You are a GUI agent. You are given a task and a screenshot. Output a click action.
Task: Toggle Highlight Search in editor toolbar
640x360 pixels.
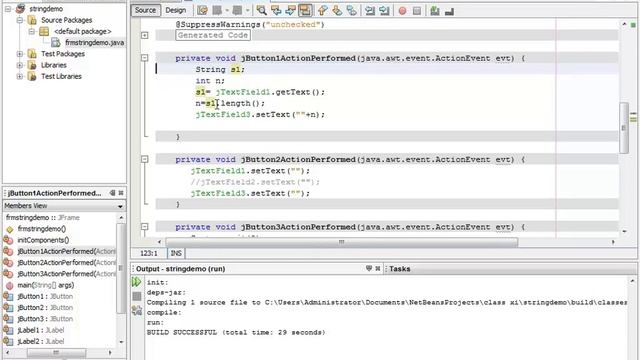point(305,11)
